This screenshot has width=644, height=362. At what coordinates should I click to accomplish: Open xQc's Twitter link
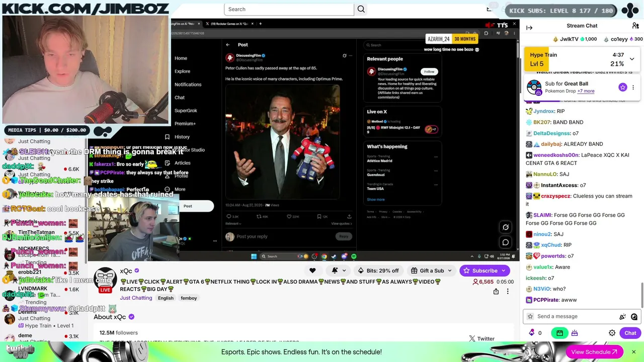(x=481, y=339)
